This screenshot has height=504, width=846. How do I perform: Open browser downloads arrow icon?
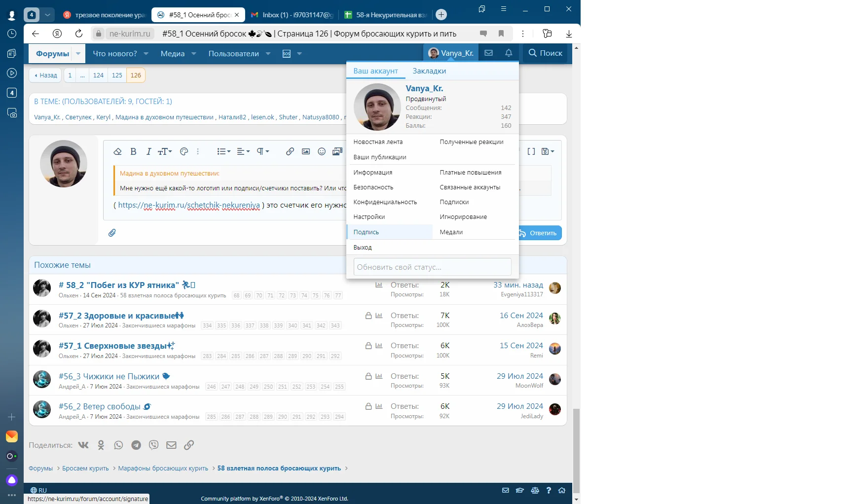click(x=569, y=34)
